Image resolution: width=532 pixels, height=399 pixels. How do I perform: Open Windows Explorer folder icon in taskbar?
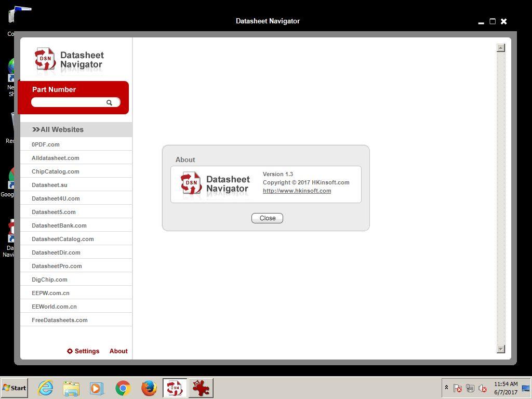tap(71, 388)
